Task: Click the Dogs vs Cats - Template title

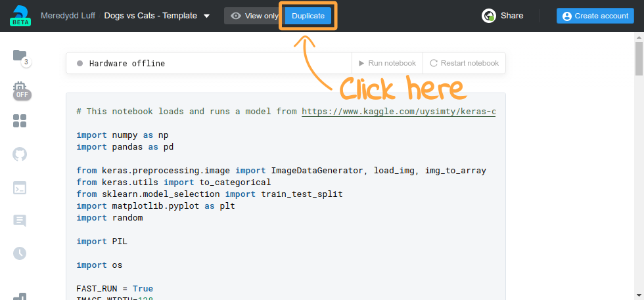Action: click(150, 16)
